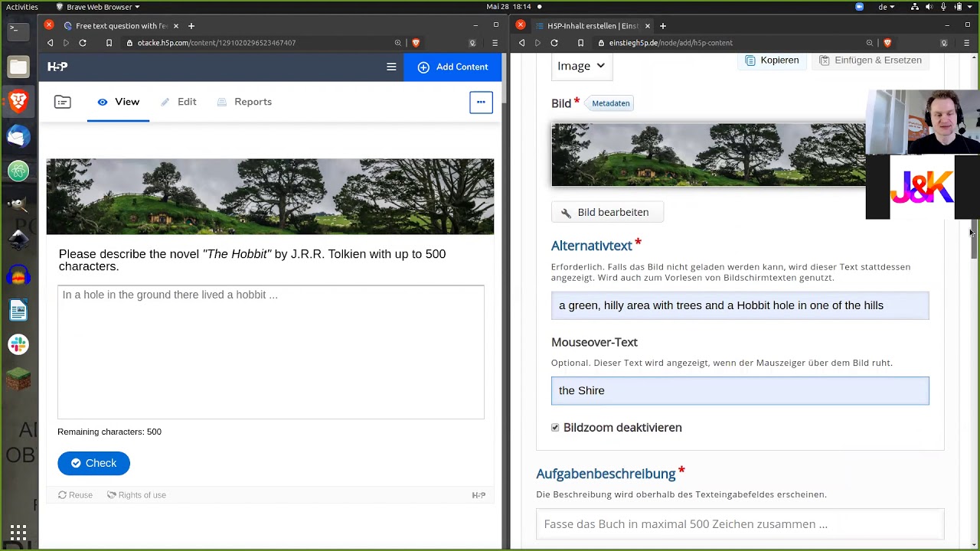Image resolution: width=980 pixels, height=551 pixels.
Task: Click the H5P logo in the header
Action: tap(57, 67)
